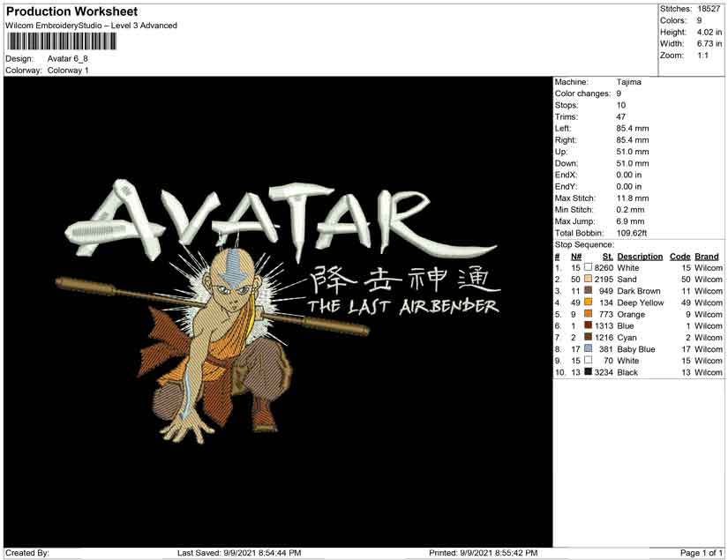Image resolution: width=728 pixels, height=560 pixels.
Task: Click the 'Color changes:' label
Action: coord(582,93)
